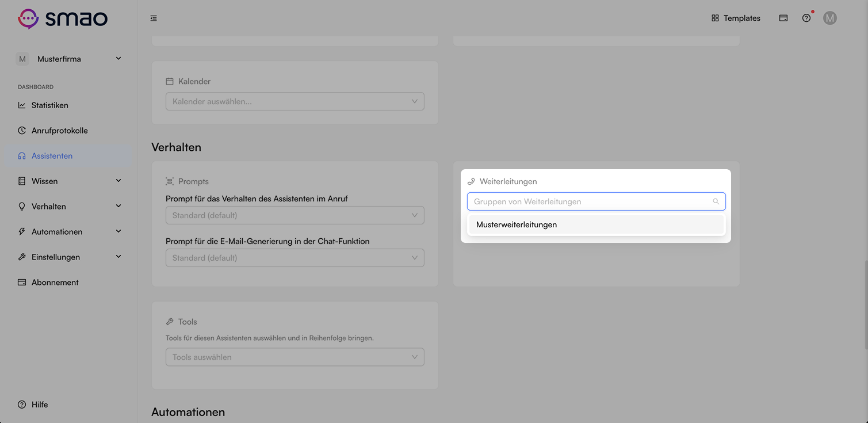Click the Kalender calendar icon
Viewport: 868px width, 423px height.
pos(170,82)
